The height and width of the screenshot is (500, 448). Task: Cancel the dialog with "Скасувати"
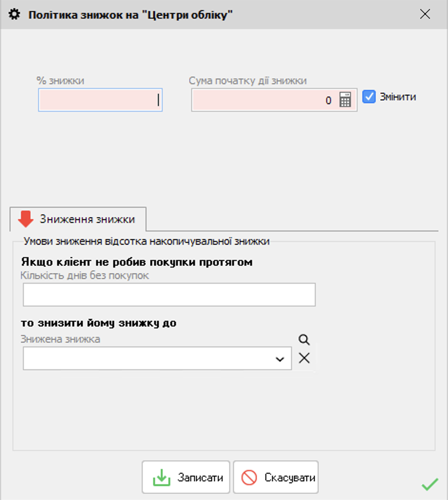[x=276, y=477]
